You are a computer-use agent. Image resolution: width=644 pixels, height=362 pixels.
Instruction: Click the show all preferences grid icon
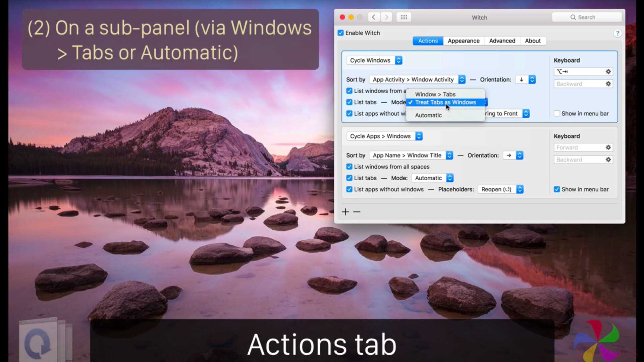coord(404,17)
